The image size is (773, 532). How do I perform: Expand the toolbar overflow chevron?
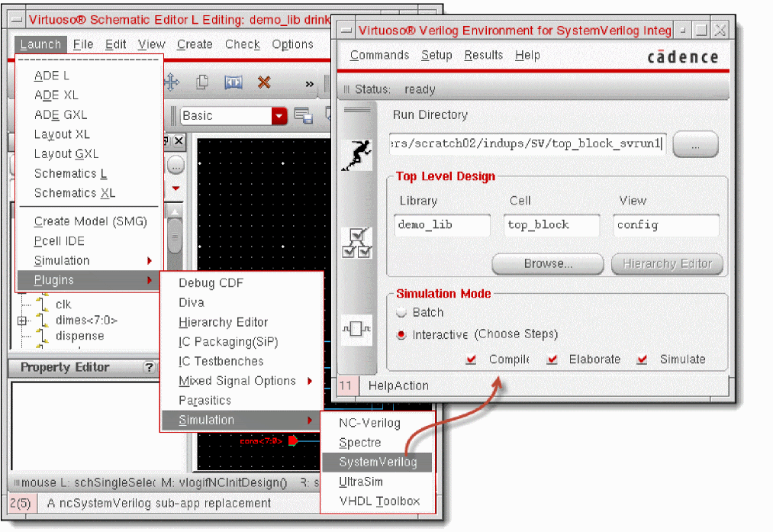(x=310, y=84)
